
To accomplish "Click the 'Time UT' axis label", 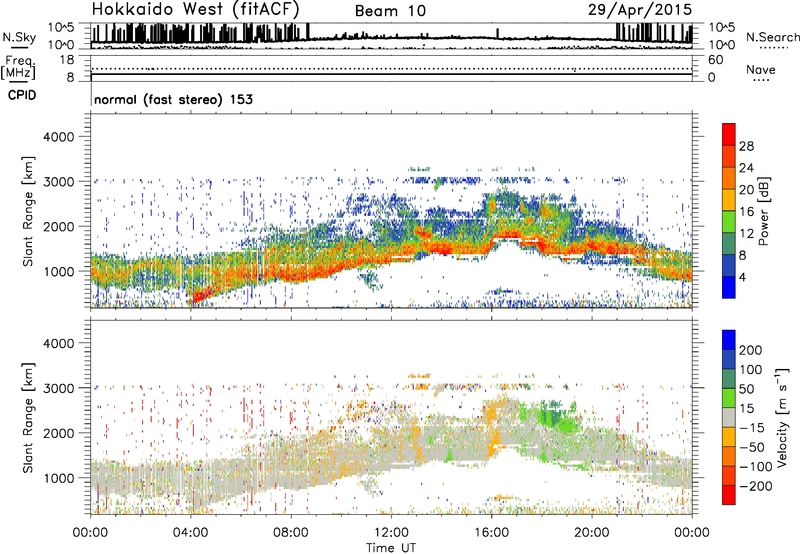I will coord(391,548).
